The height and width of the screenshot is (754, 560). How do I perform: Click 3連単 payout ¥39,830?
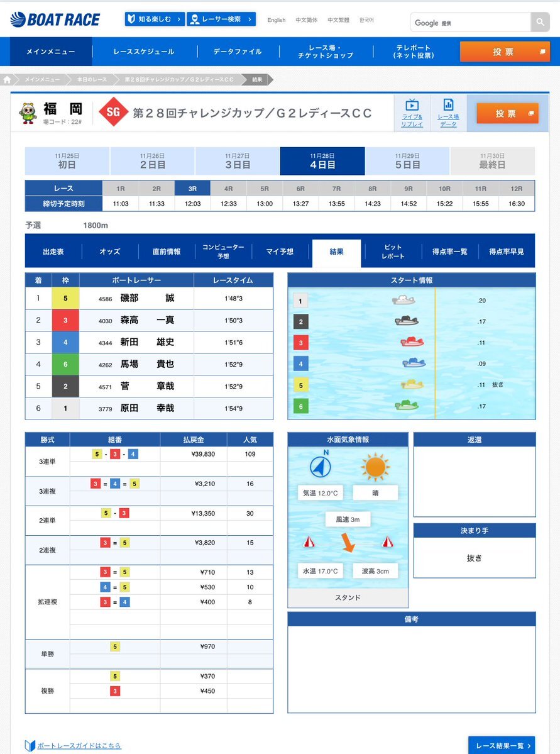pyautogui.click(x=203, y=454)
